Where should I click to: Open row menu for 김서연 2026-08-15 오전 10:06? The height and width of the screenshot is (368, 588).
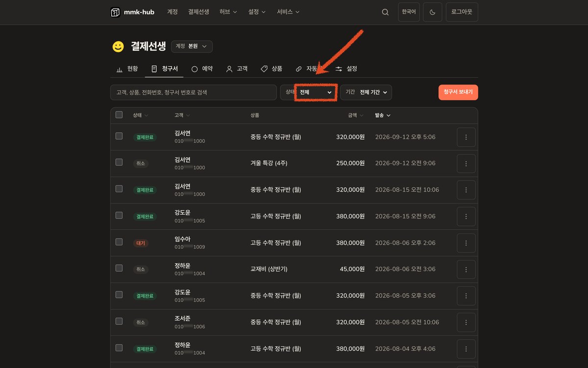tap(466, 190)
